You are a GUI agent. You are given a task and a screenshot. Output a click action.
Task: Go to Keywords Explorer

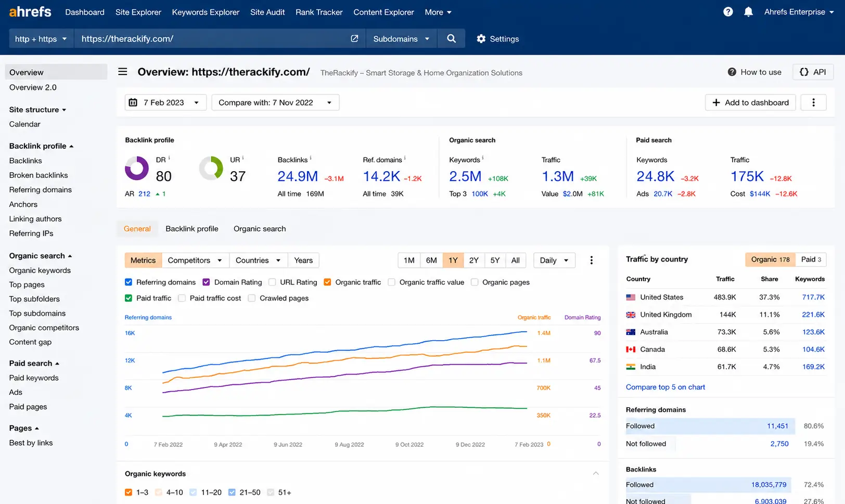[206, 12]
